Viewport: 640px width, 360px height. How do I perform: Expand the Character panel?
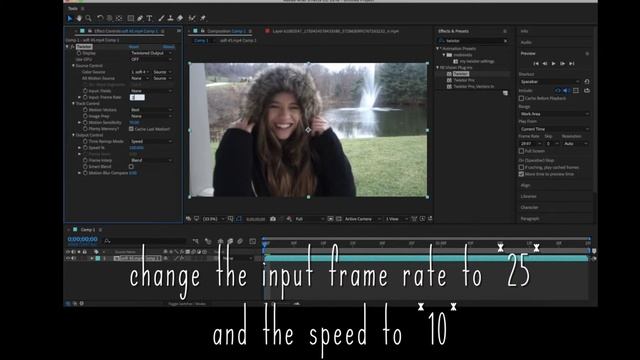click(x=530, y=207)
